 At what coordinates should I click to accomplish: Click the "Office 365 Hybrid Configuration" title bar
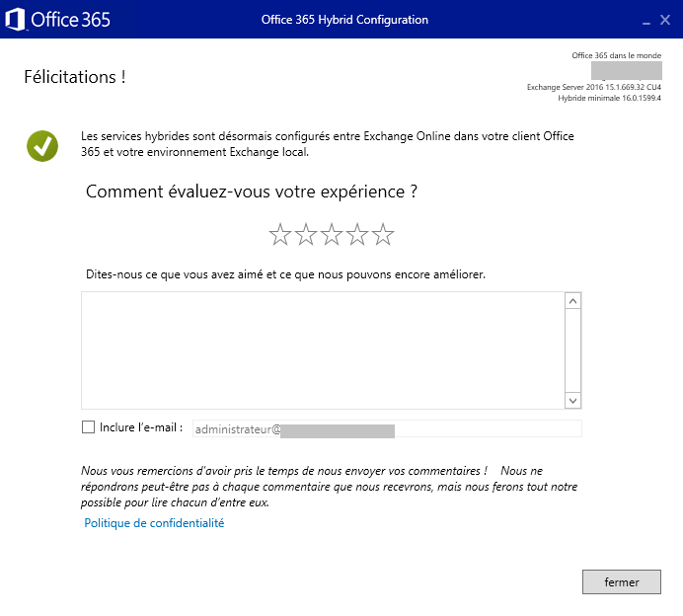point(344,20)
